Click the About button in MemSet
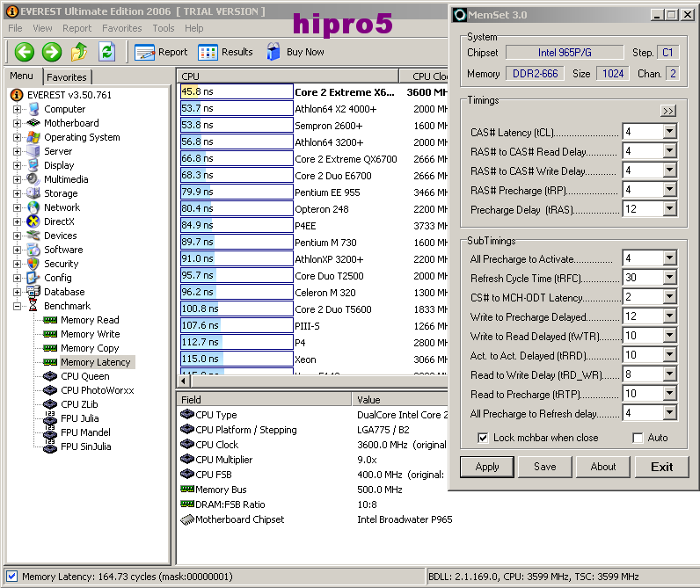 [x=603, y=467]
